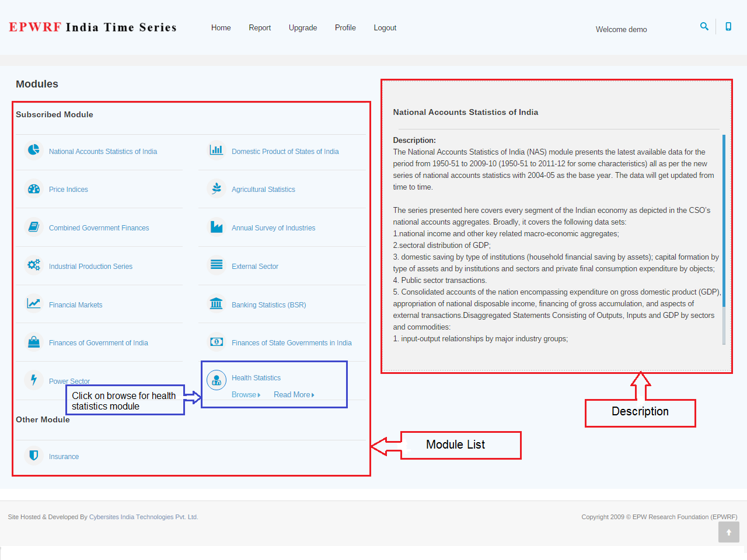The height and width of the screenshot is (560, 747).
Task: Click the Industrial Production Series gears icon
Action: (34, 265)
